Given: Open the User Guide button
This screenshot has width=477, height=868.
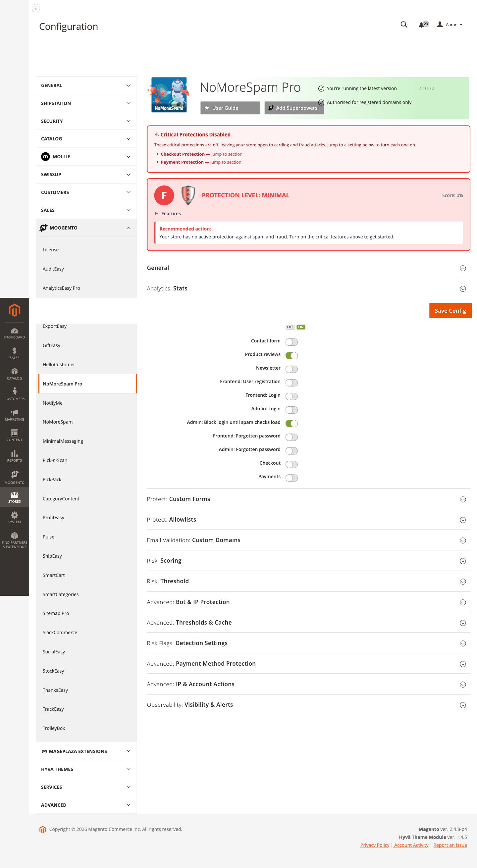Looking at the screenshot, I should click(x=230, y=108).
